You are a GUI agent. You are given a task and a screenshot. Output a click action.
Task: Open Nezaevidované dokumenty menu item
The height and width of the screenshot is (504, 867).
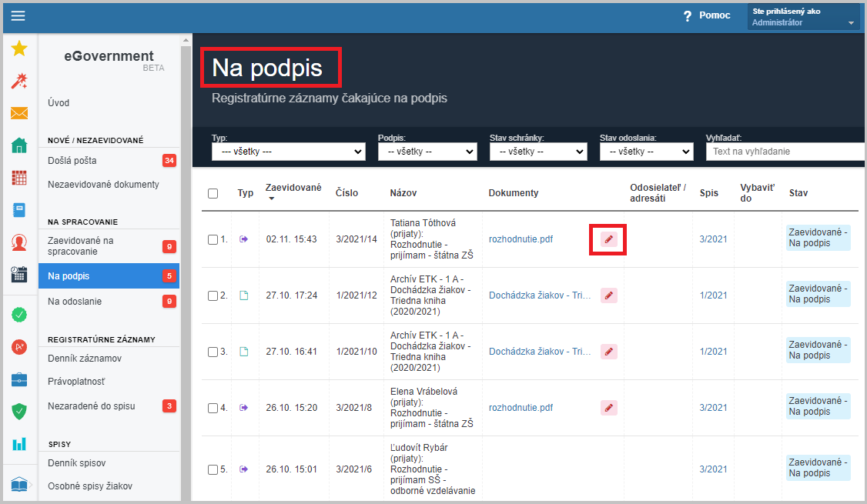coord(109,185)
